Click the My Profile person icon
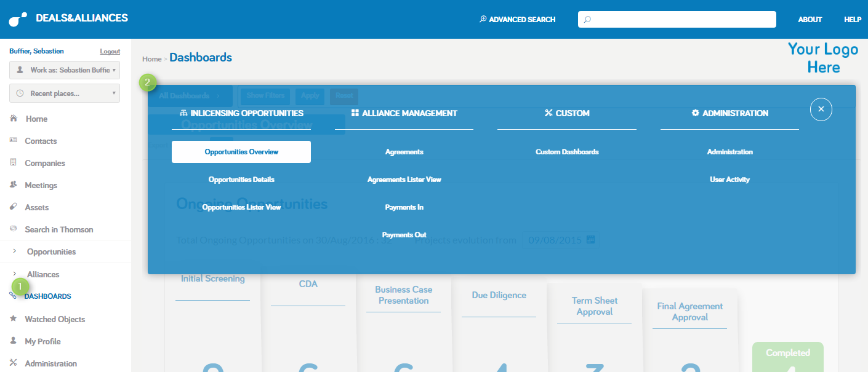The width and height of the screenshot is (868, 372). 14,341
